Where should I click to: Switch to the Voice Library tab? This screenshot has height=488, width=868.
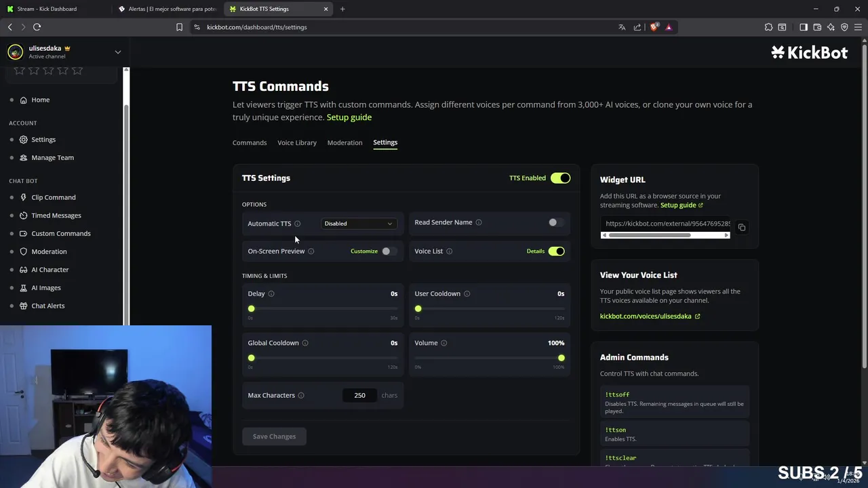point(297,142)
